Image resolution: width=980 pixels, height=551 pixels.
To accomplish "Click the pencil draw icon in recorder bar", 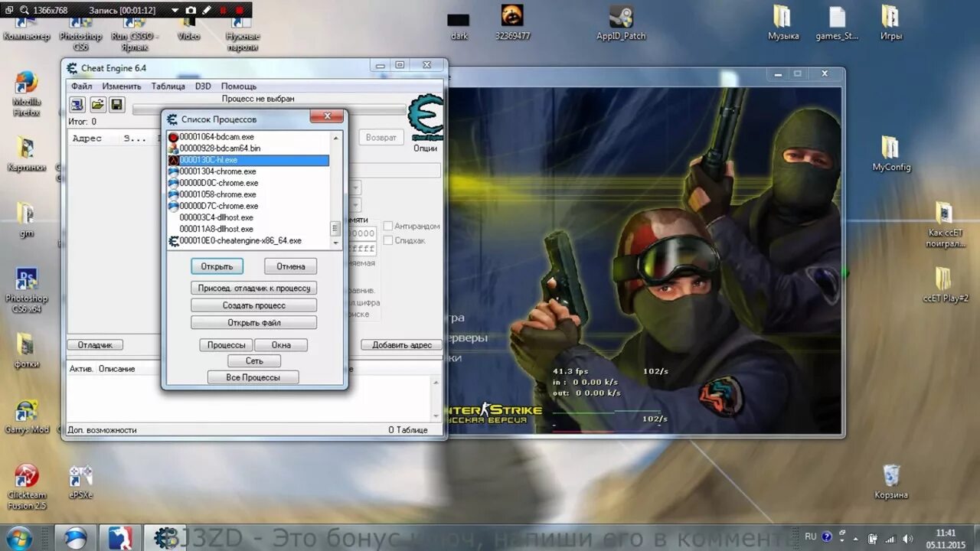I will (206, 11).
